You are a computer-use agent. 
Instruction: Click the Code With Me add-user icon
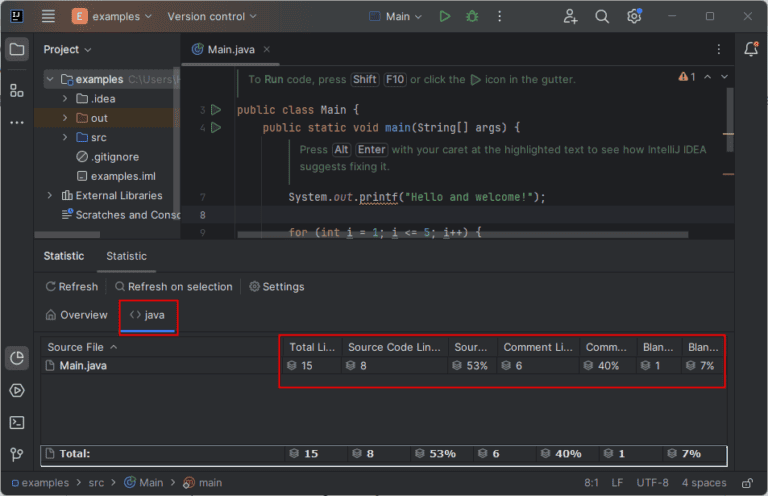click(x=570, y=17)
